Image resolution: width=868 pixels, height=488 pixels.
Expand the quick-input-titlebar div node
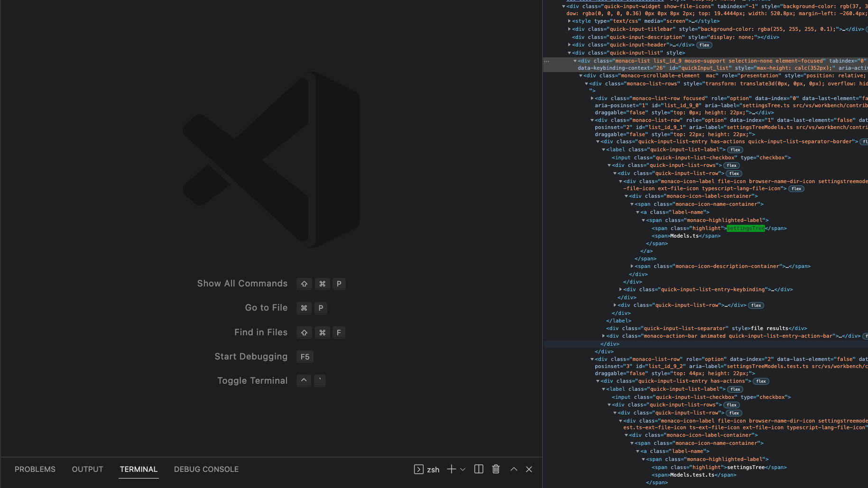pos(570,29)
